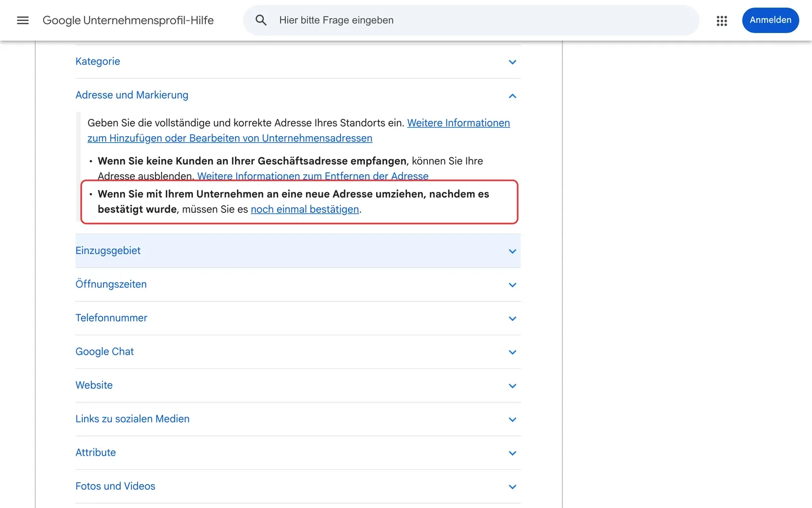
Task: Open the Telefonnummer heading
Action: coord(111,317)
